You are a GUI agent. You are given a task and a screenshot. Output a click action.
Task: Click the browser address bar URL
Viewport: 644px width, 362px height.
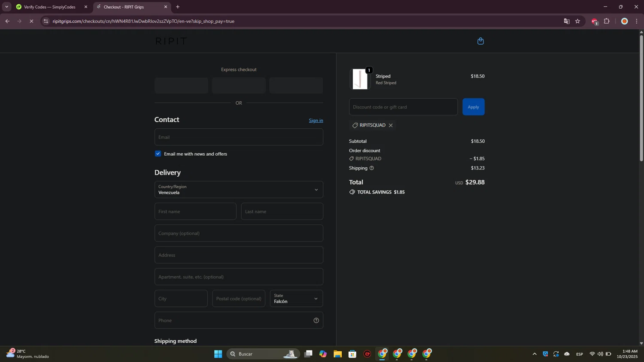[x=143, y=21]
